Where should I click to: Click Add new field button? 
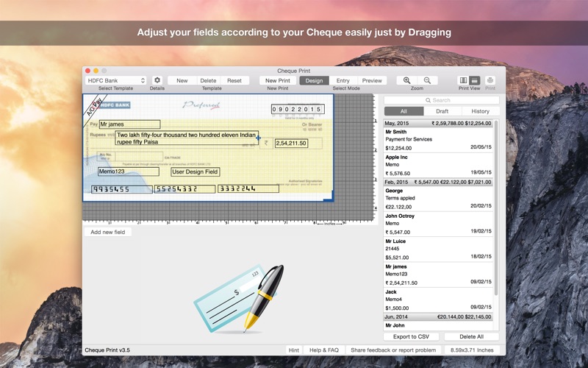point(107,232)
